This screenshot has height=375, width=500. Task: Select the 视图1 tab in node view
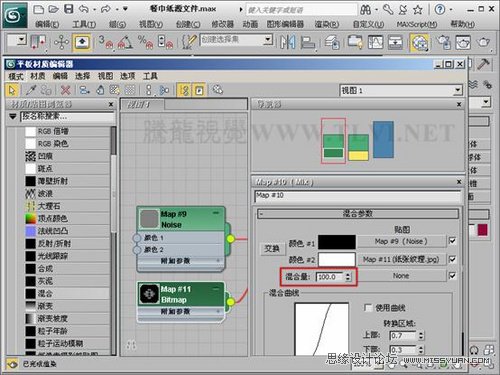coord(142,105)
